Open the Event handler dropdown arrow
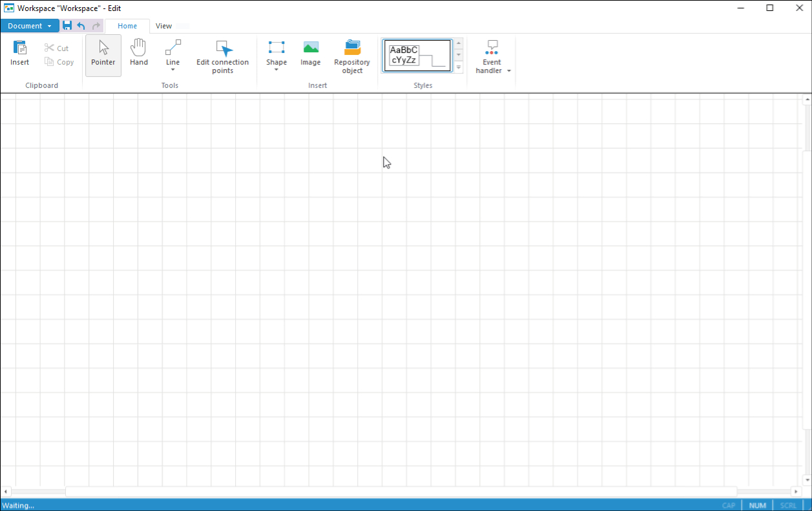Screen dimensions: 812x511 [509, 71]
